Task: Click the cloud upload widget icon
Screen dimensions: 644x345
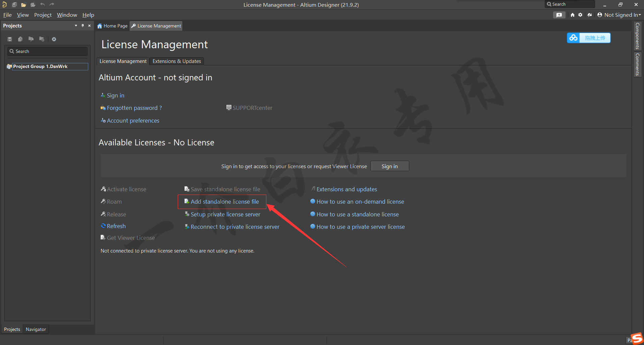Action: (574, 38)
